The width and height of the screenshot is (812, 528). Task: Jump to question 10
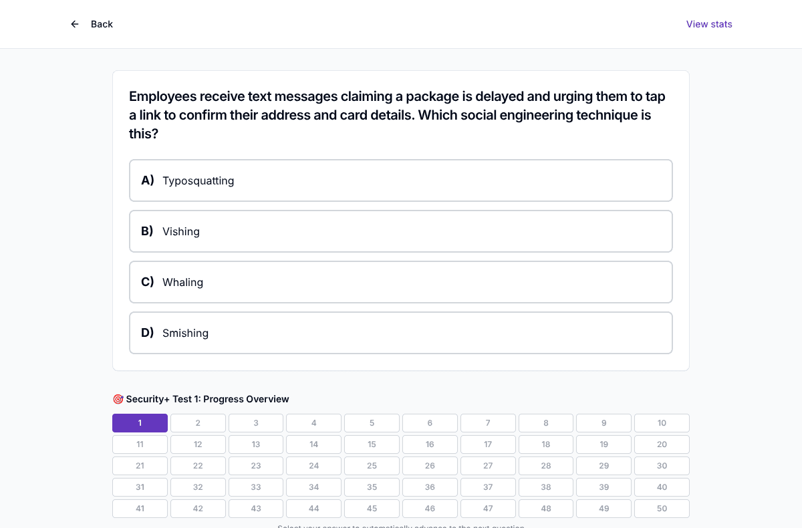[662, 423]
